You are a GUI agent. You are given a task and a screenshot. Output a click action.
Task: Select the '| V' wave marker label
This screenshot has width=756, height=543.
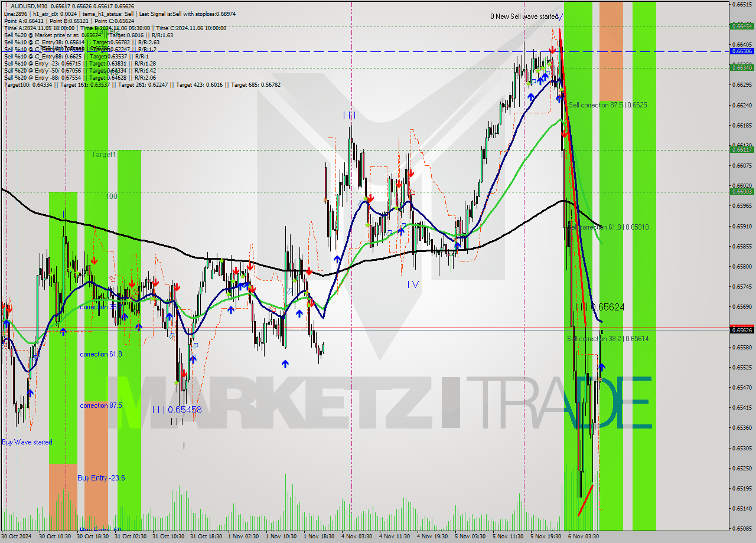tap(413, 284)
